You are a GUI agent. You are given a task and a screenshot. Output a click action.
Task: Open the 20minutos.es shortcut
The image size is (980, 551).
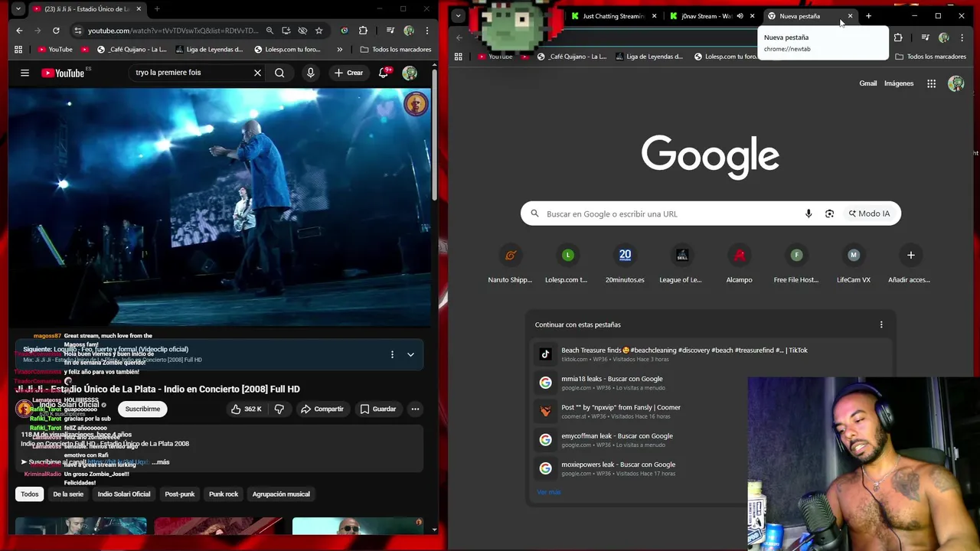coord(625,264)
